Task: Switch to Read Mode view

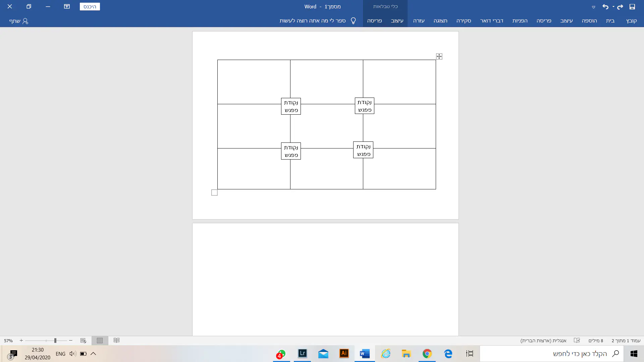Action: coord(116,340)
